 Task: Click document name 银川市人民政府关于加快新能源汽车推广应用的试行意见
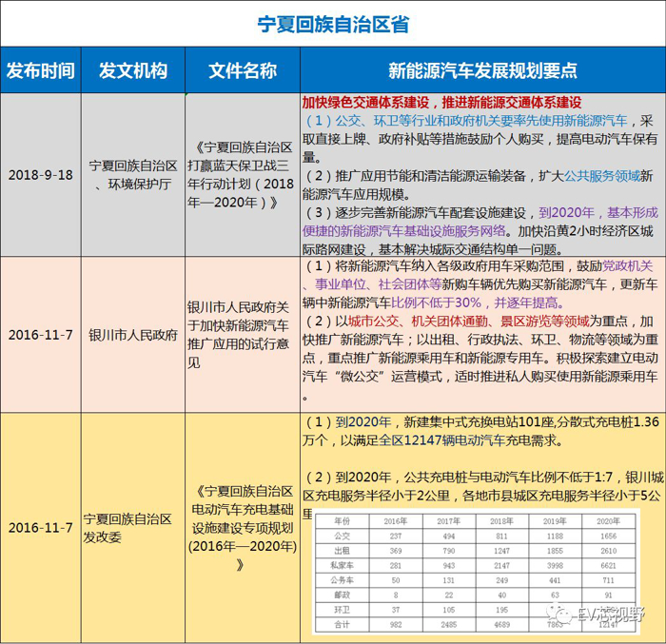(x=238, y=335)
